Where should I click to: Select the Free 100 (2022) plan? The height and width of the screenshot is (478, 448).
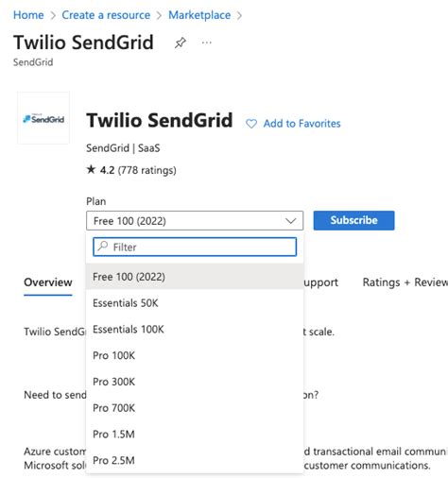[x=195, y=277]
